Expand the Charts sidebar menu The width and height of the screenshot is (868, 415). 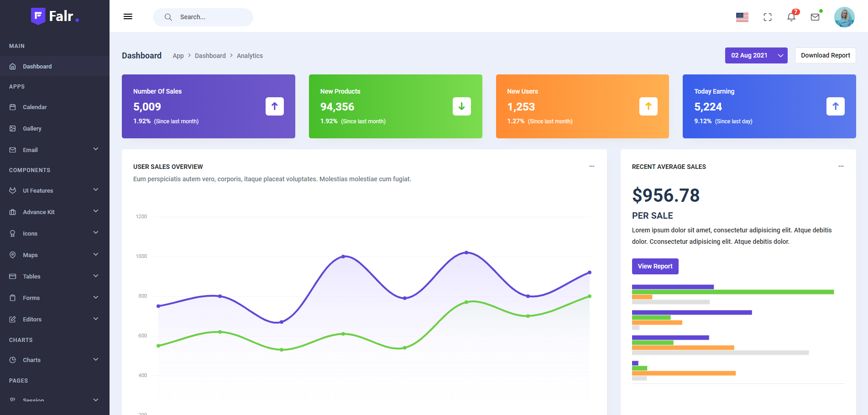coord(55,360)
